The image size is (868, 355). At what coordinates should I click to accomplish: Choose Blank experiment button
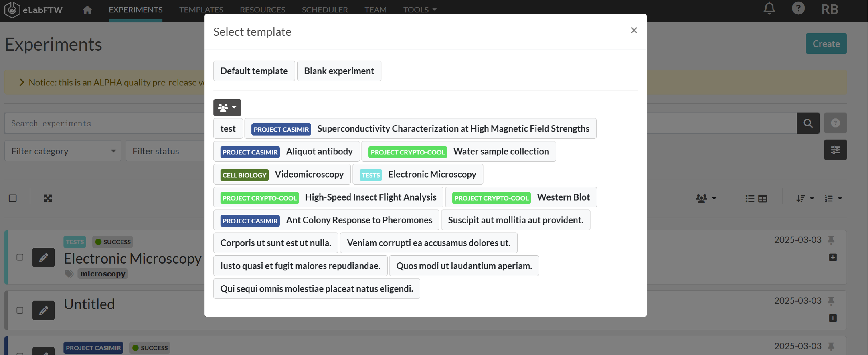point(338,71)
